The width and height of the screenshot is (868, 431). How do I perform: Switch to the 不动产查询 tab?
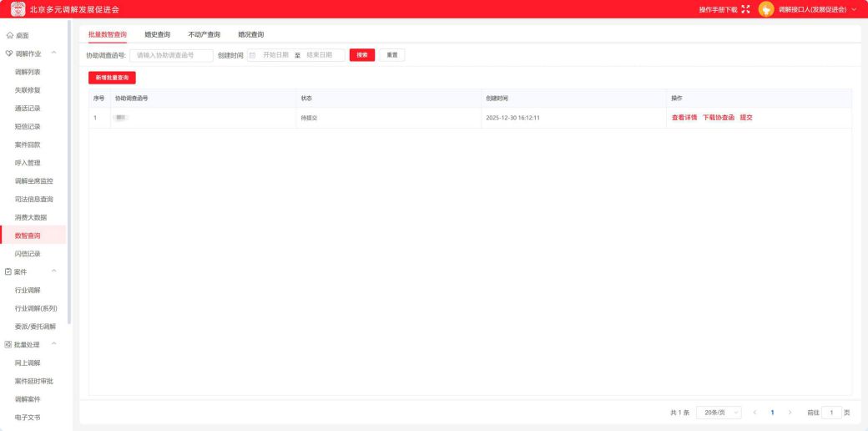(x=204, y=34)
